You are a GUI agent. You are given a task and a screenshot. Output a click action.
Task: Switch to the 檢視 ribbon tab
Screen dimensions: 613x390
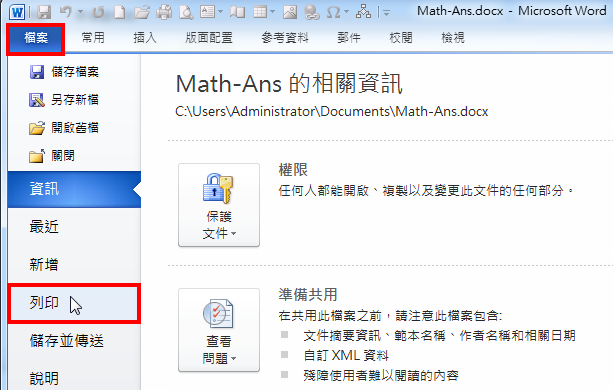[x=453, y=38]
